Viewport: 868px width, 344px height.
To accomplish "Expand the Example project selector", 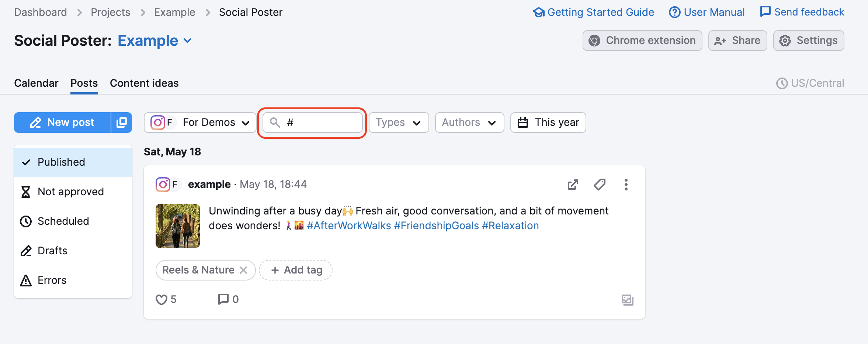I will point(154,41).
